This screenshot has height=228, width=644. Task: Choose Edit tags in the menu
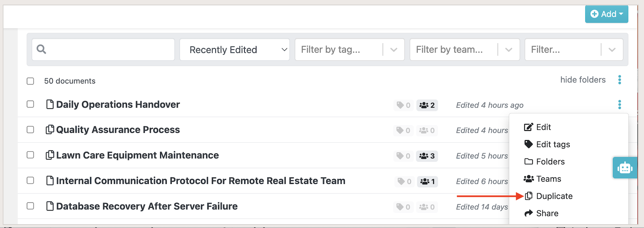(547, 144)
